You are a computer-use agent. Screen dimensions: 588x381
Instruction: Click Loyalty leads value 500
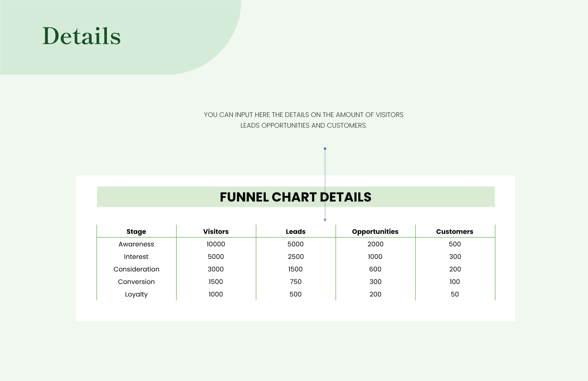(x=296, y=294)
